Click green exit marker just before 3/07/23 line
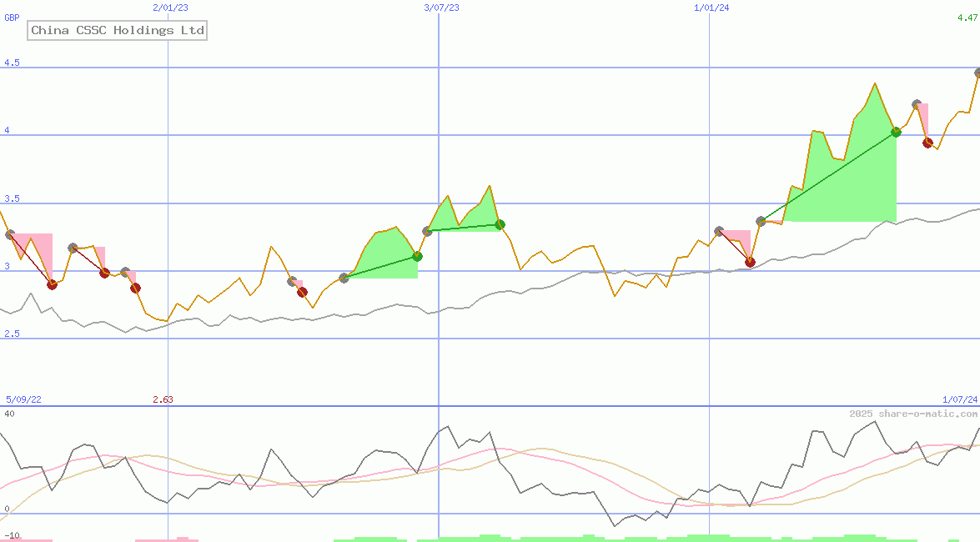The width and height of the screenshot is (980, 542). [418, 256]
